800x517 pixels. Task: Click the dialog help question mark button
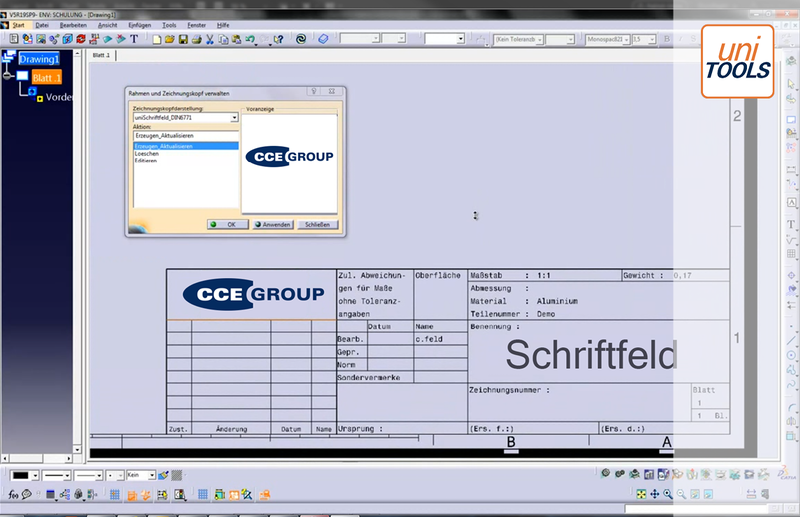click(x=314, y=91)
